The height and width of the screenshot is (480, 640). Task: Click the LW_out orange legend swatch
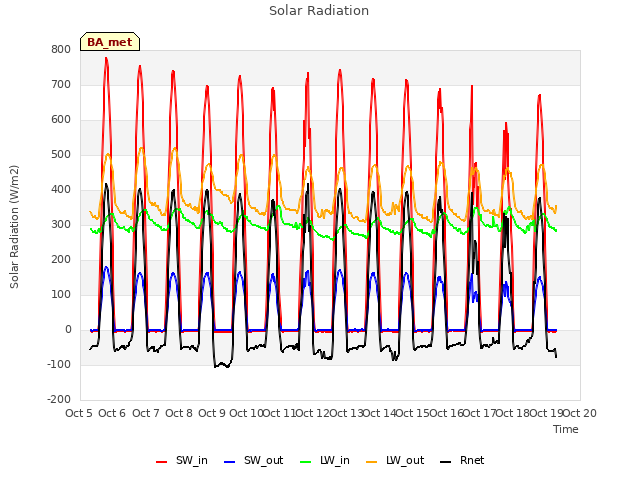(372, 462)
